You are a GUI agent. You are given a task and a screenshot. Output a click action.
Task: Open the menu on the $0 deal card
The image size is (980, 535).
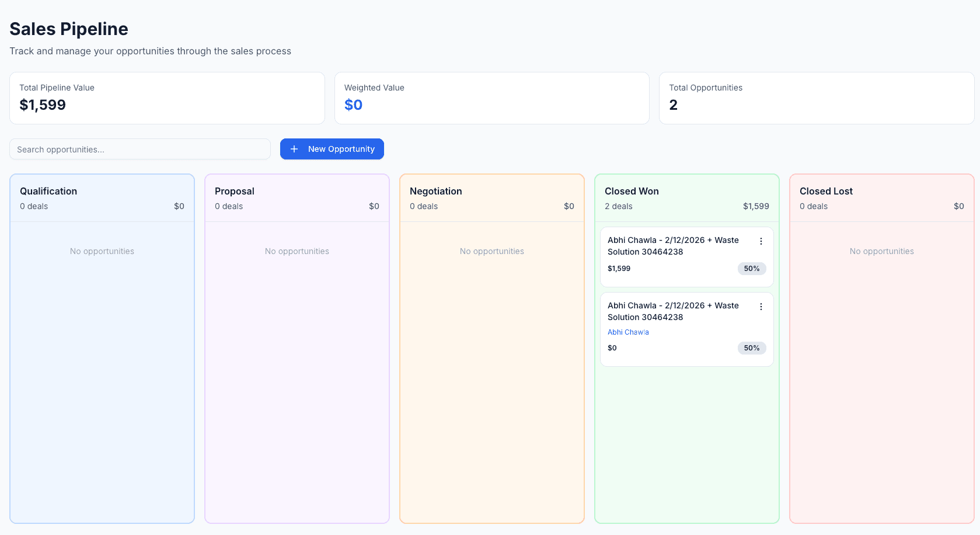761,307
